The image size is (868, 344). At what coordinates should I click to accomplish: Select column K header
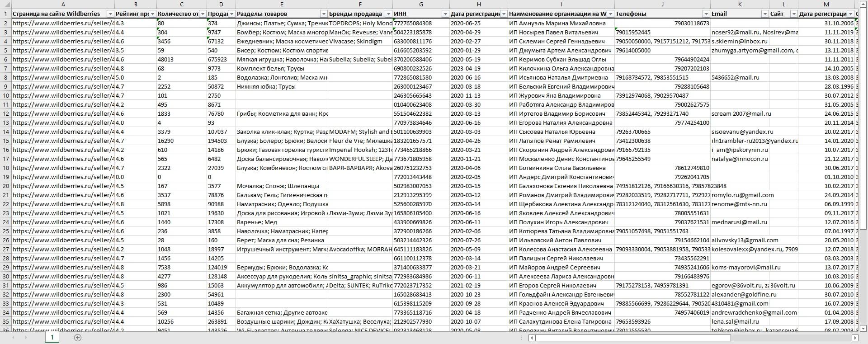(x=740, y=5)
